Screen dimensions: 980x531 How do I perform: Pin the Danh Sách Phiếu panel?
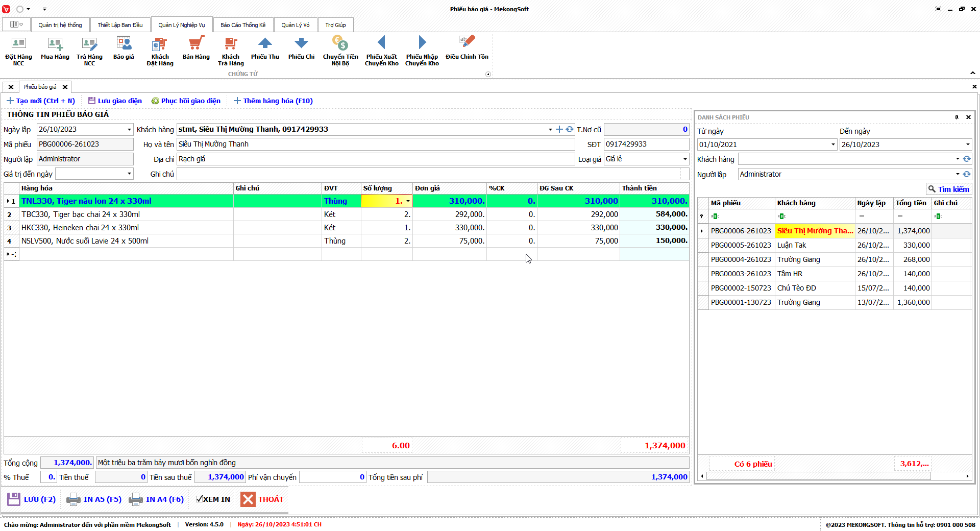click(x=957, y=117)
